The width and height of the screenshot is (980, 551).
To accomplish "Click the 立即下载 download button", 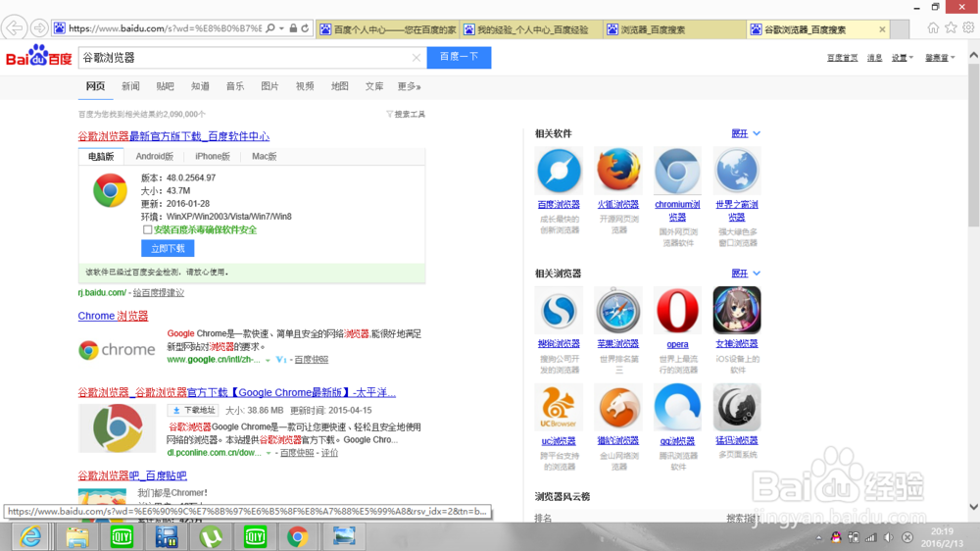I will click(168, 248).
